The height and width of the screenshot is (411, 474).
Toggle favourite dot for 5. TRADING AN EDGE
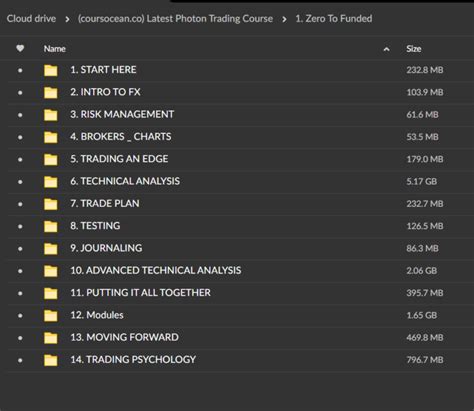pos(20,159)
